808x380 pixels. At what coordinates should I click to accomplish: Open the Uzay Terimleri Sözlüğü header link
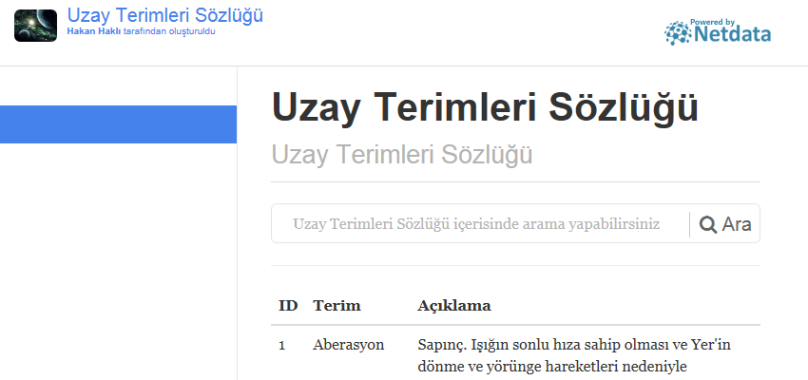pos(165,15)
